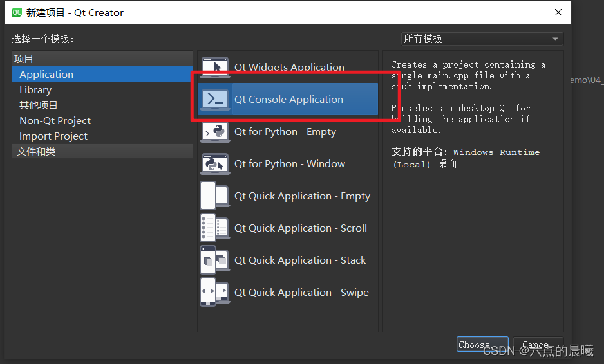
Task: Pick Qt for Python - Empty label
Action: click(x=285, y=132)
